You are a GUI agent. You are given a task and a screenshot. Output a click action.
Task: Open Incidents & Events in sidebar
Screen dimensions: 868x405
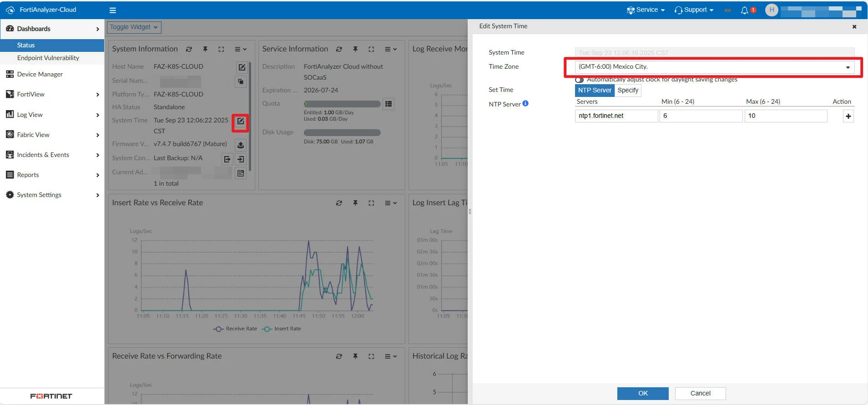point(52,155)
